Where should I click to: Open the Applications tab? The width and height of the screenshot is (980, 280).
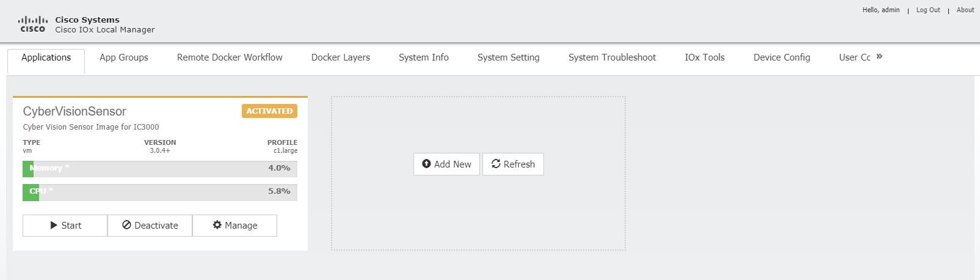[x=46, y=57]
